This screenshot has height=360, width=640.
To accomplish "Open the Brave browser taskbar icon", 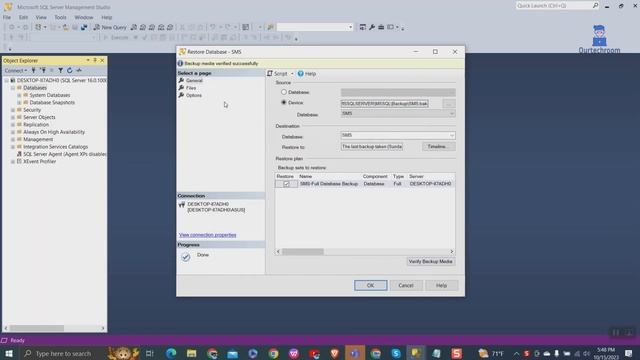I will [334, 353].
